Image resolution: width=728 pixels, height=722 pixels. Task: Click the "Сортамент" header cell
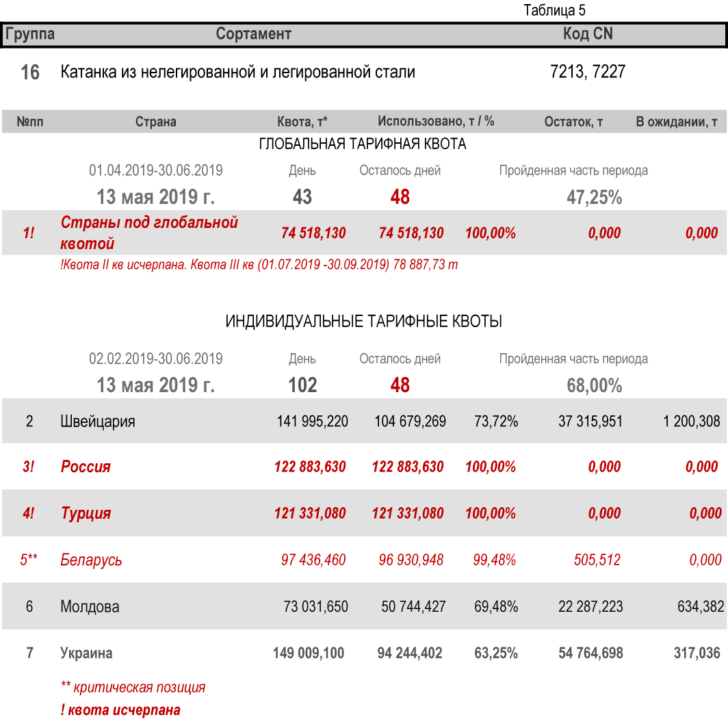coord(253,34)
